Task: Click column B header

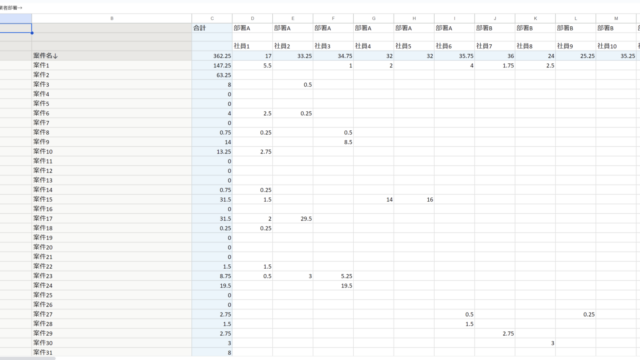Action: pyautogui.click(x=112, y=18)
